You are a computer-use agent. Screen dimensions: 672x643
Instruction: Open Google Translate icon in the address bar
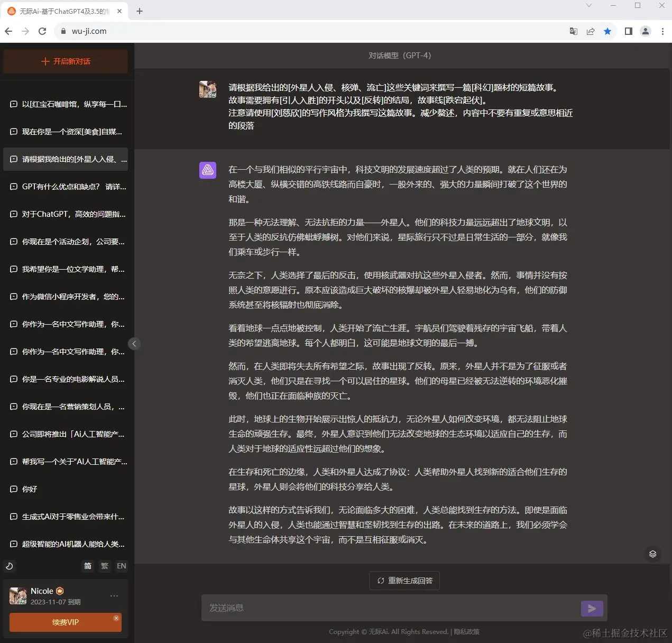pos(573,31)
